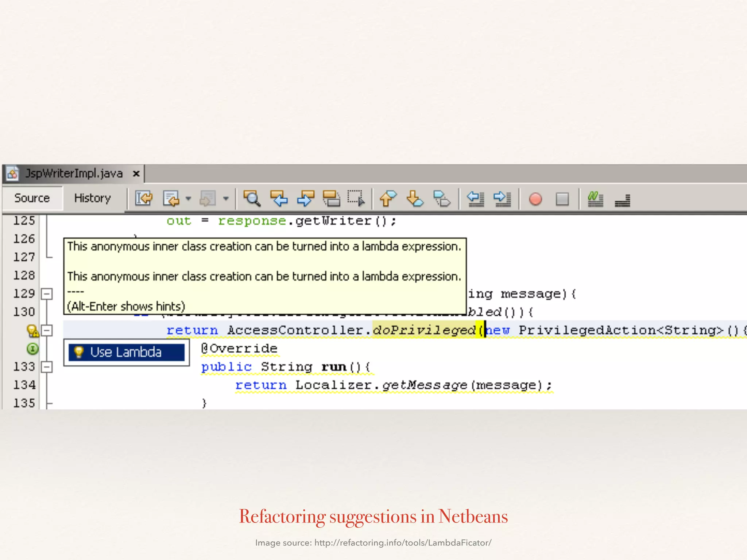
Task: Click Shift Line Right icon
Action: (502, 199)
